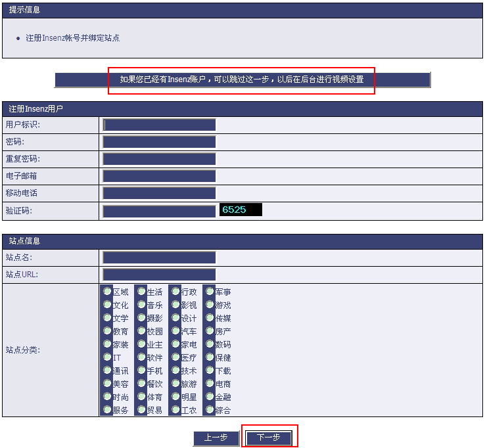Select the 餐饮 category radio
The width and height of the screenshot is (485, 448).
(141, 384)
